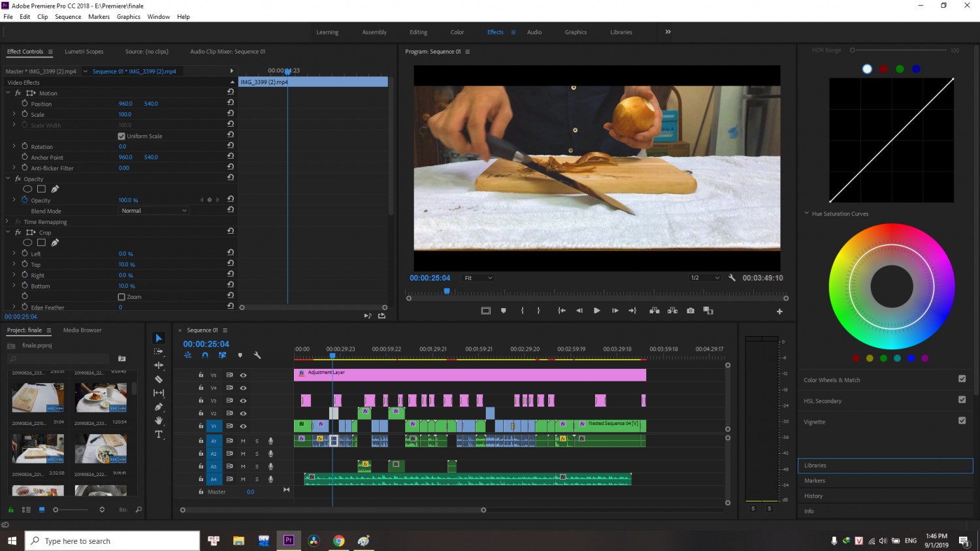980x551 pixels.
Task: Select the Track Select Forward tool
Action: [159, 352]
